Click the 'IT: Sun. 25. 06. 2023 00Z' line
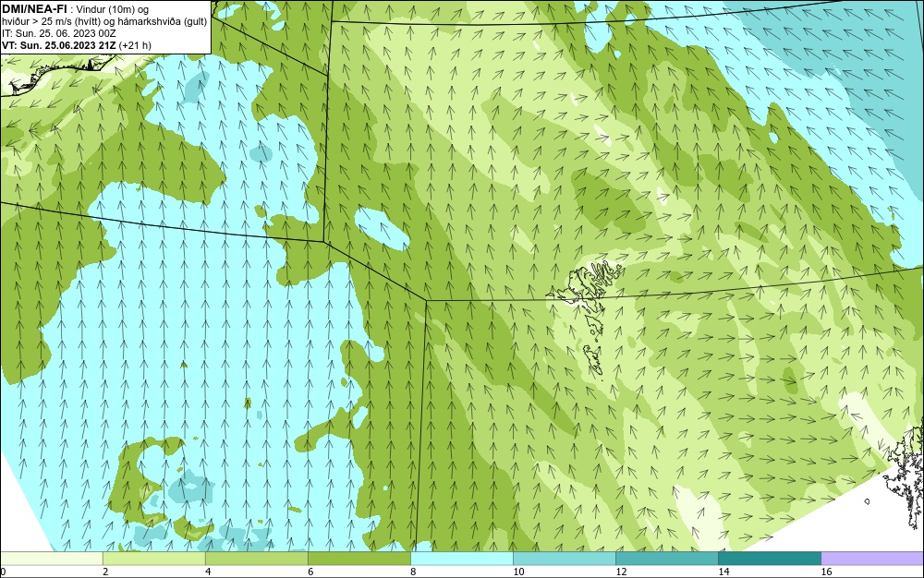Viewport: 924px width, 578px height. pyautogui.click(x=59, y=33)
